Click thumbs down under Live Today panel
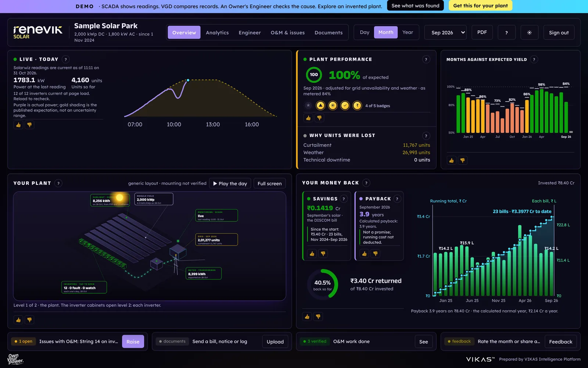588x368 pixels. pyautogui.click(x=29, y=125)
